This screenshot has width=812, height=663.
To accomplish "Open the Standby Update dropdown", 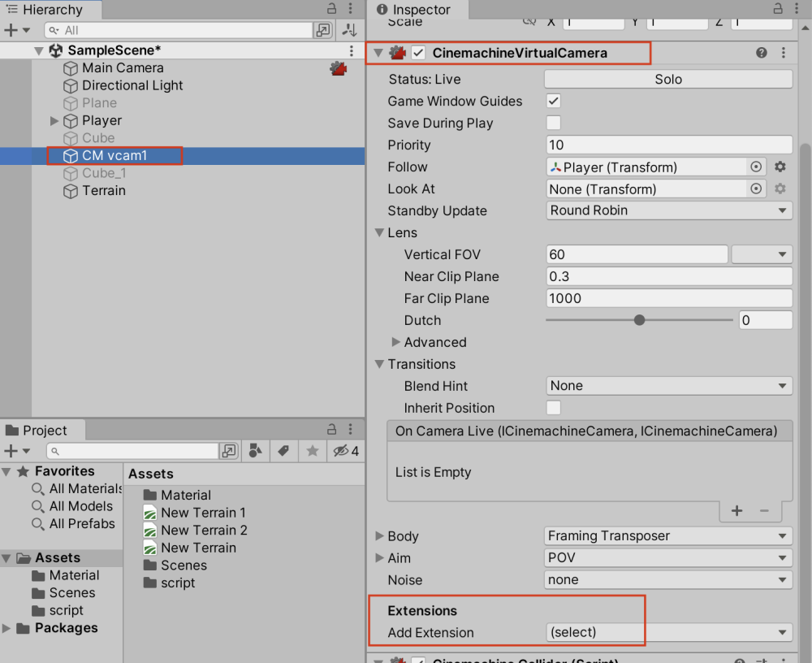I will pos(668,210).
